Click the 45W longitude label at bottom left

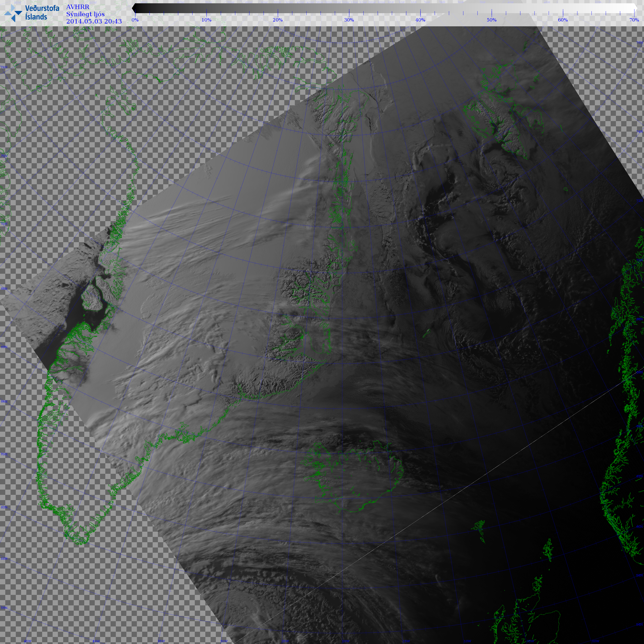coord(28,641)
